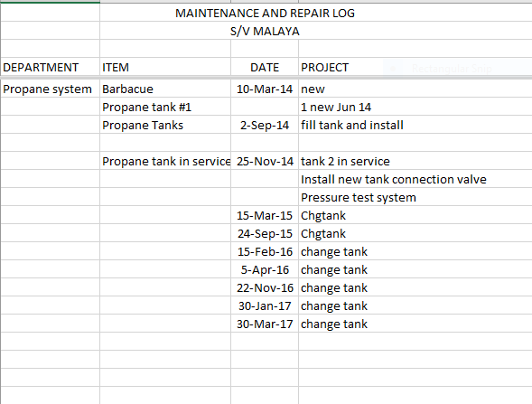Select the Barbacue item cell
The image size is (532, 404).
pyautogui.click(x=165, y=89)
